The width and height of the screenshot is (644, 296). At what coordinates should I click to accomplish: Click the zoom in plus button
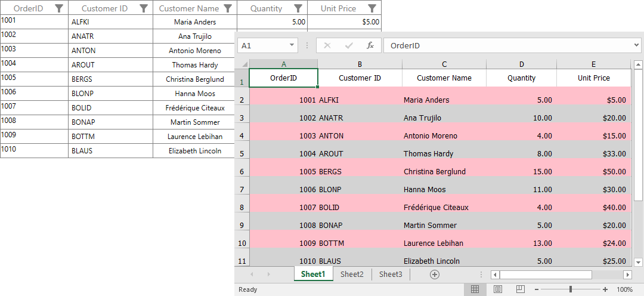point(605,289)
